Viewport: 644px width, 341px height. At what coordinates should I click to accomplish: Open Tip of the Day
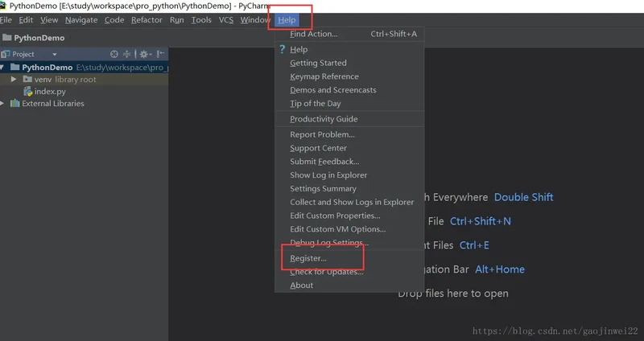315,104
